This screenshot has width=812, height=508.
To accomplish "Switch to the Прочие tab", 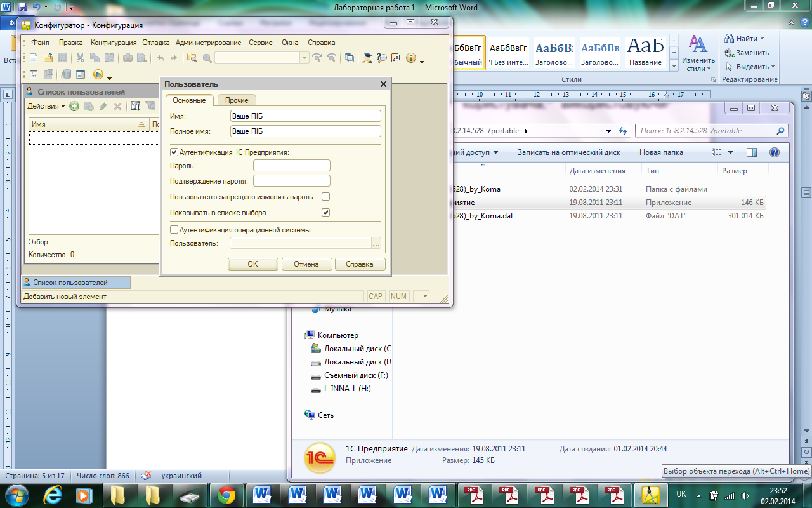I will tap(237, 100).
